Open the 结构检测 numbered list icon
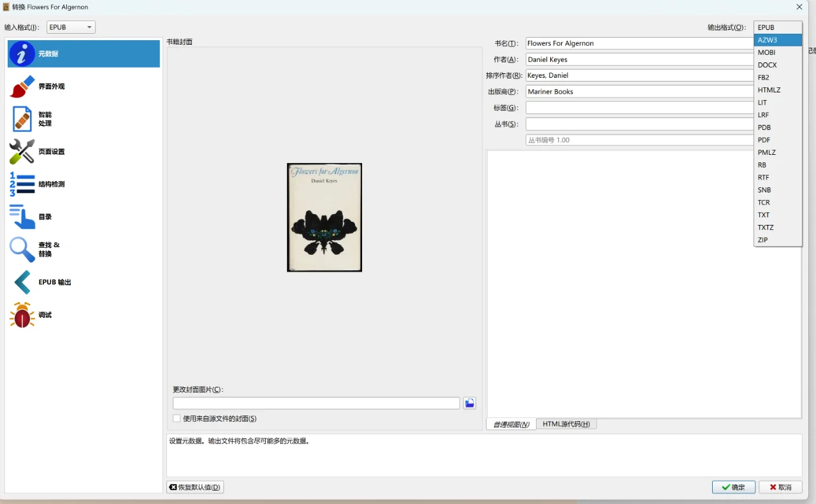Screen dimensions: 816x504 click(22, 184)
